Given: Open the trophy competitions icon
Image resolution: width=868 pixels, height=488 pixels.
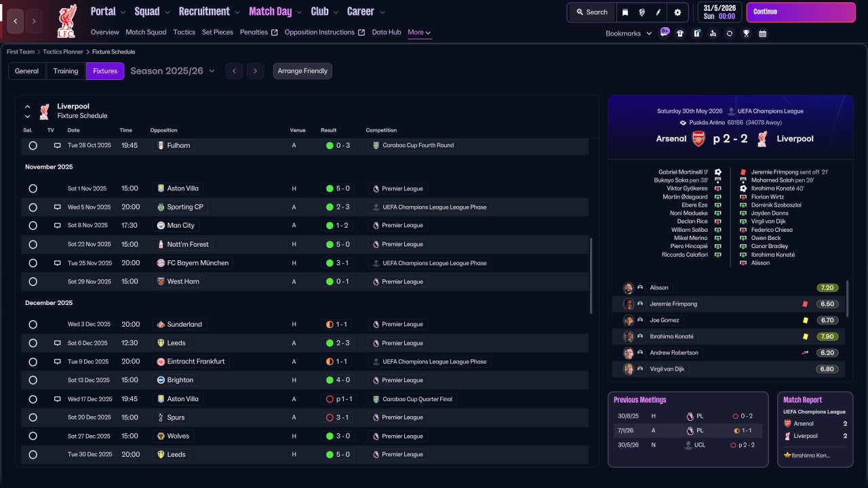Looking at the screenshot, I should pyautogui.click(x=746, y=33).
